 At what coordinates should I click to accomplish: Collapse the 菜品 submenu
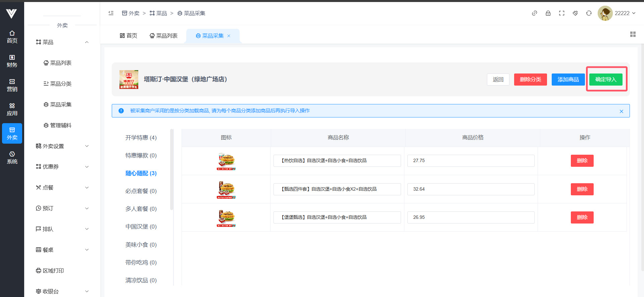point(62,42)
